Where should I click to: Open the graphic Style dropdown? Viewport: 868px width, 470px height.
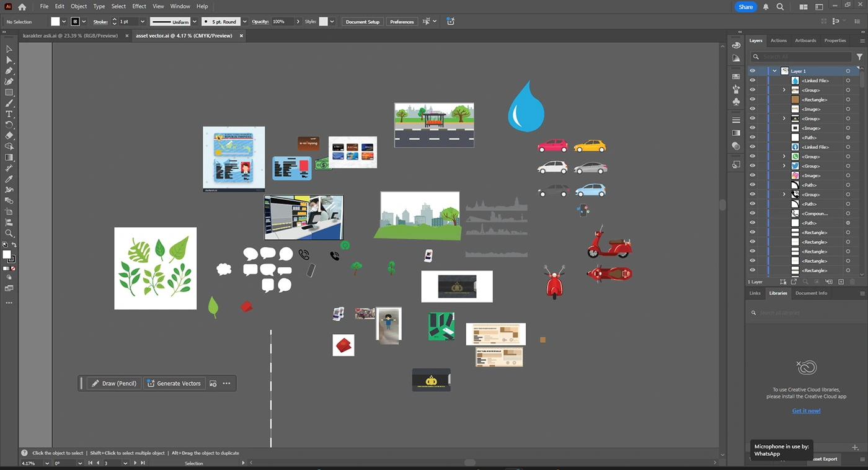[x=332, y=22]
